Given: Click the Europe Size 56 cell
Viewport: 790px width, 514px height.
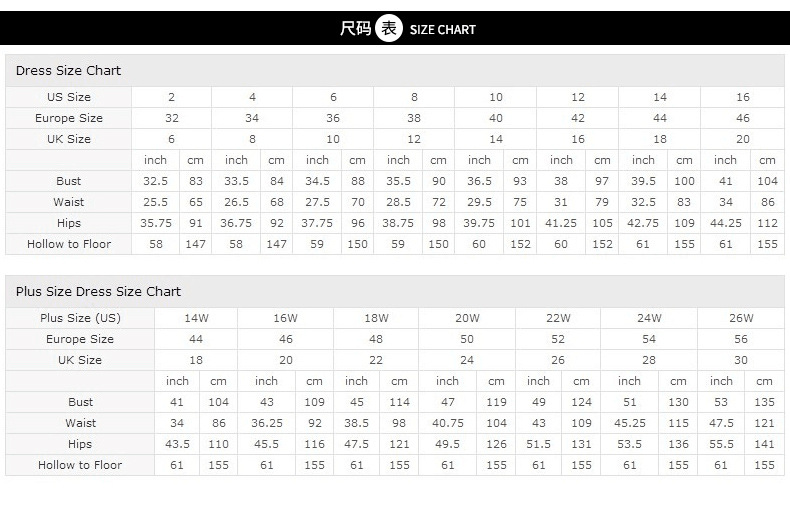Looking at the screenshot, I should (741, 339).
